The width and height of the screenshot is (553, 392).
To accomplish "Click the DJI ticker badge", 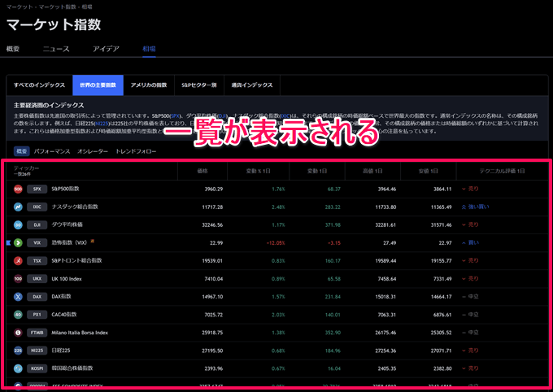I will tap(37, 224).
